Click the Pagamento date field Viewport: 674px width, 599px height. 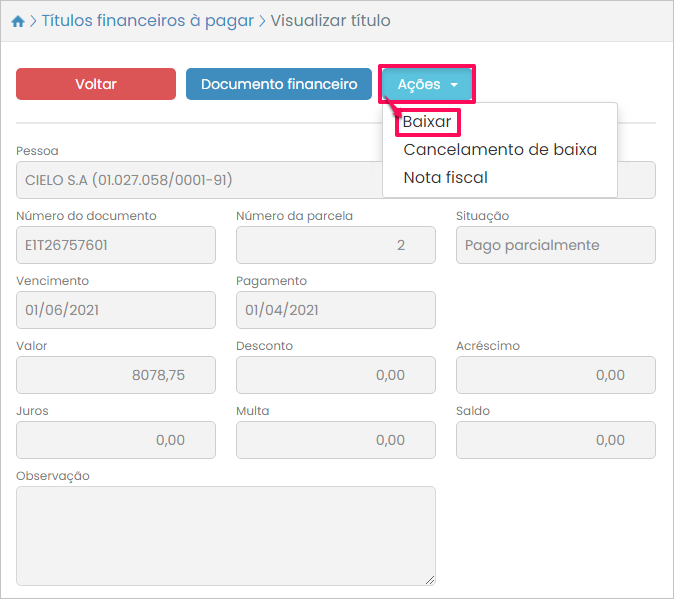tap(335, 310)
